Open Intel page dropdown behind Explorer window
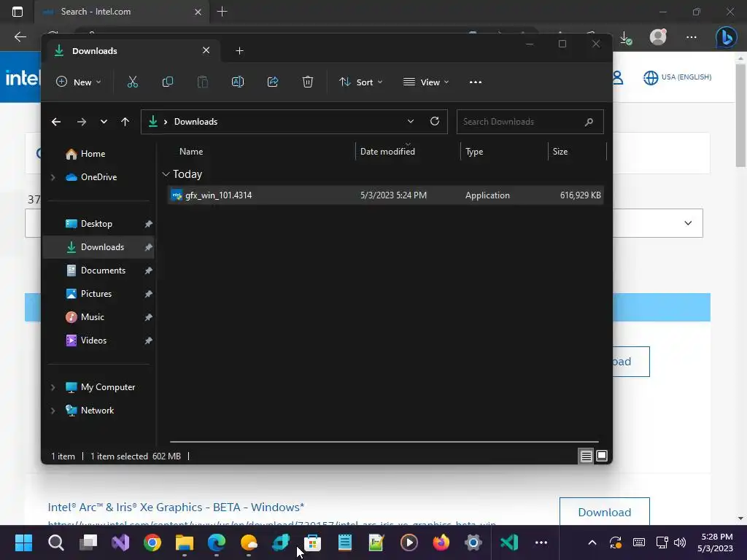This screenshot has width=747, height=560. coord(688,223)
